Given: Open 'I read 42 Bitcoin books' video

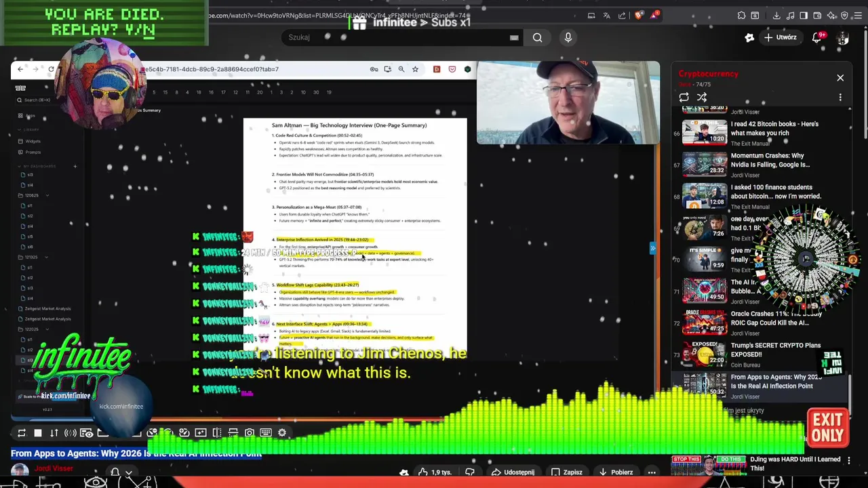Looking at the screenshot, I should tap(774, 129).
